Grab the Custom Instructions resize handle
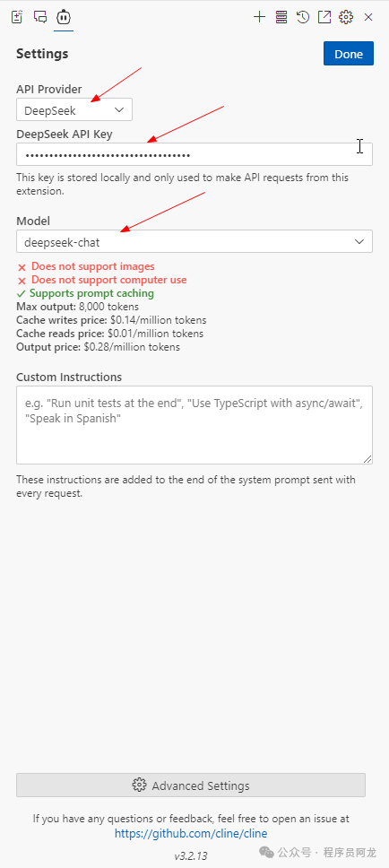 (367, 459)
